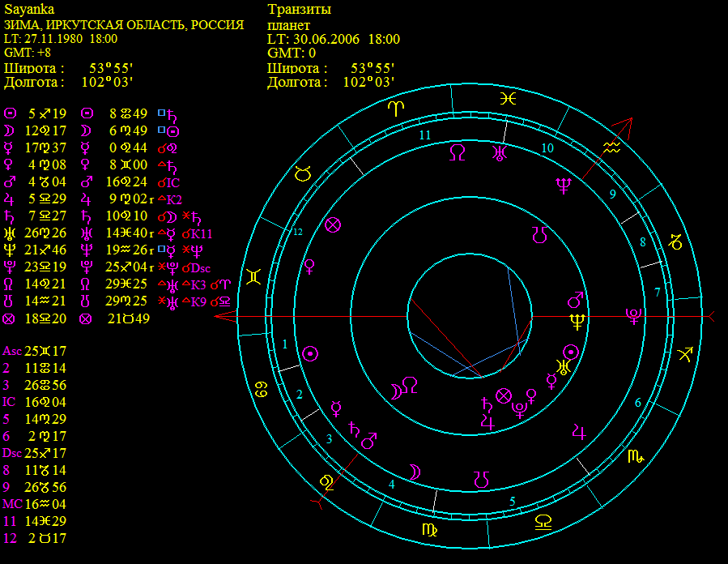Select the Virgo glyph on the zodiac ring
The width and height of the screenshot is (728, 564).
click(x=427, y=529)
